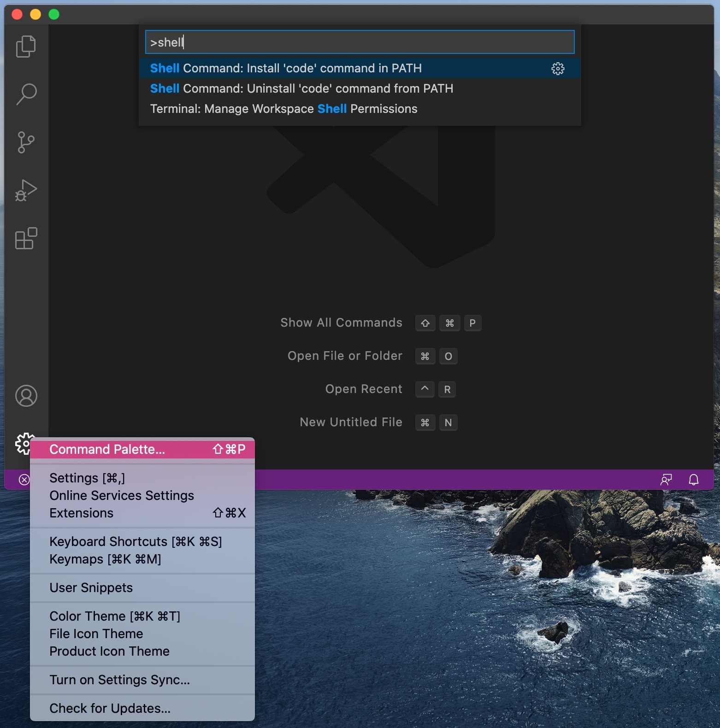Viewport: 720px width, 728px height.
Task: Open notifications bell in status bar
Action: [x=694, y=480]
